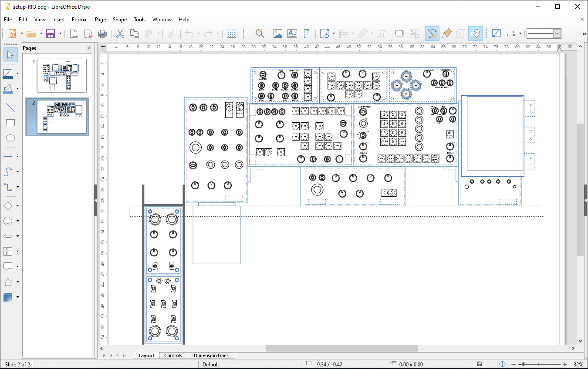This screenshot has height=369, width=588.
Task: Cut selection with scissors icon
Action: 120,34
